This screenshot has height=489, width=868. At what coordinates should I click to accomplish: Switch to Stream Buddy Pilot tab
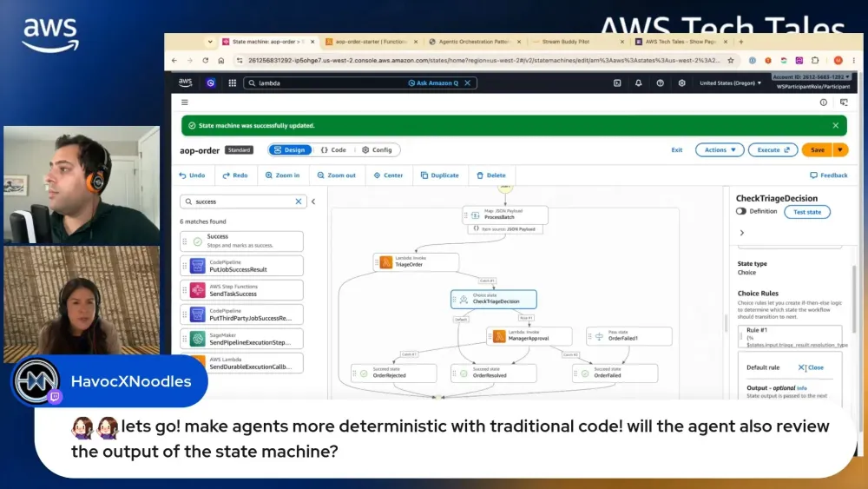pyautogui.click(x=577, y=42)
